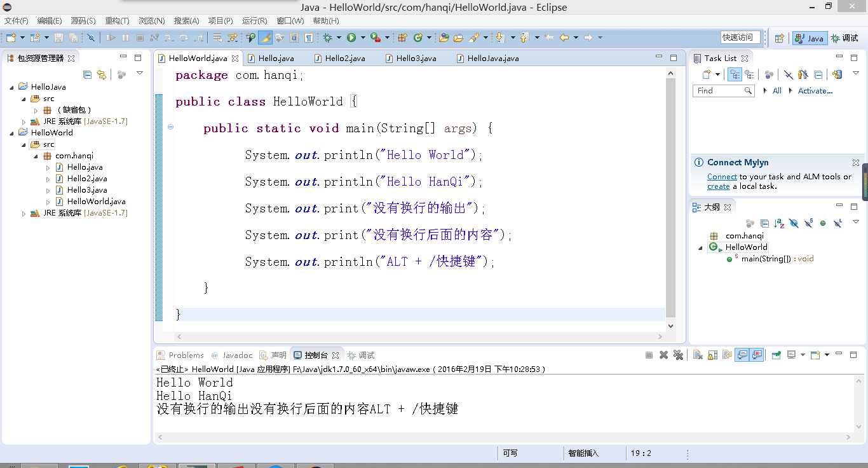Click the Activate... link in Task List
The height and width of the screenshot is (468, 868).
pyautogui.click(x=815, y=91)
